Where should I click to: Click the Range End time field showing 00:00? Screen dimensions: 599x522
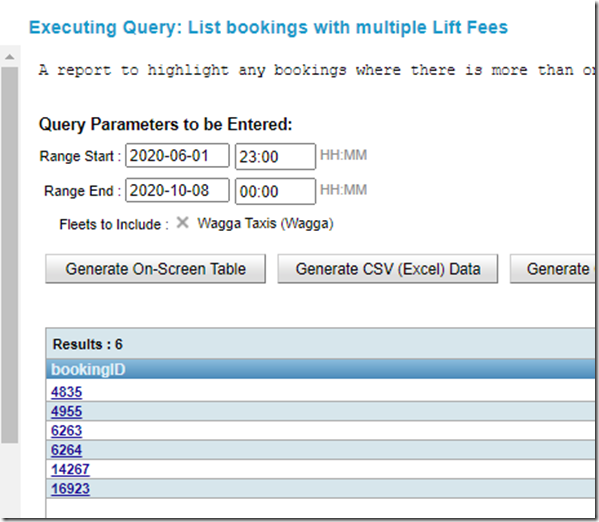coord(275,191)
